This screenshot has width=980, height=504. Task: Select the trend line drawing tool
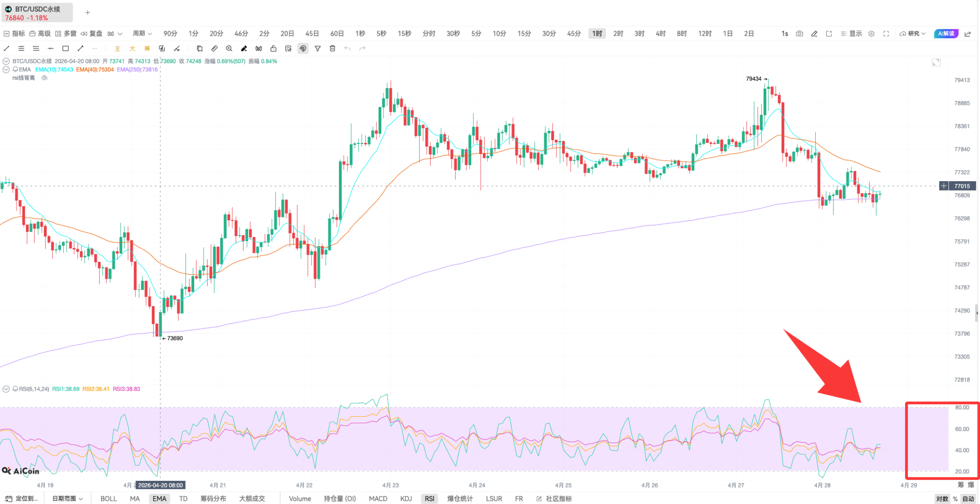6,48
